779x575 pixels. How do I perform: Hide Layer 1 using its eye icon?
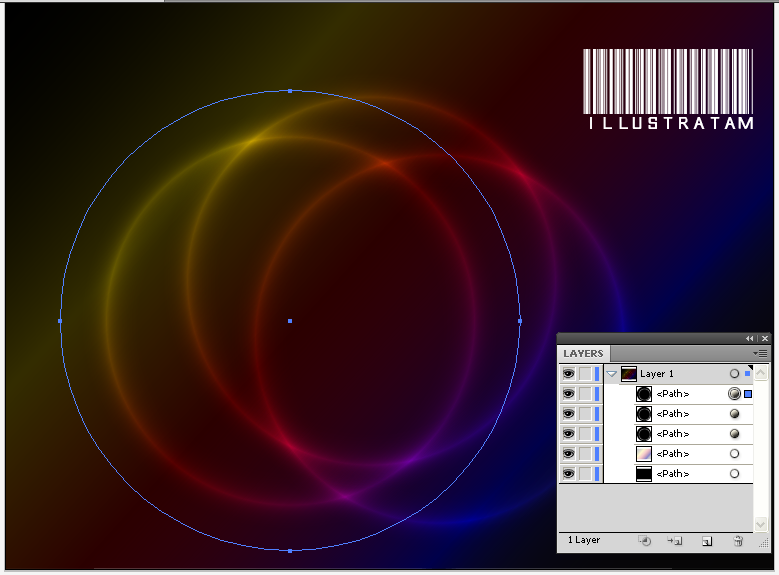click(568, 374)
